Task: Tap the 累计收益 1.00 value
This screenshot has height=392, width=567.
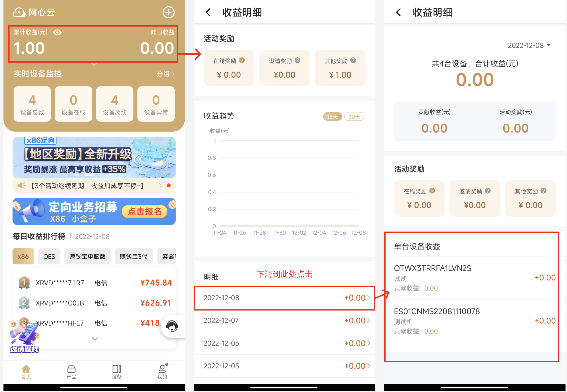Action: (x=29, y=48)
